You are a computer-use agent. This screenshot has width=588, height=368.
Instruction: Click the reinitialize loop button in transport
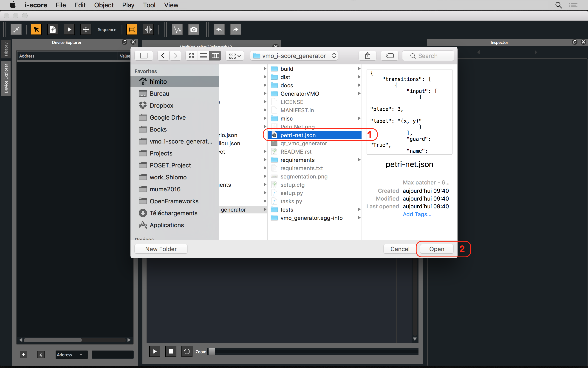pyautogui.click(x=187, y=351)
